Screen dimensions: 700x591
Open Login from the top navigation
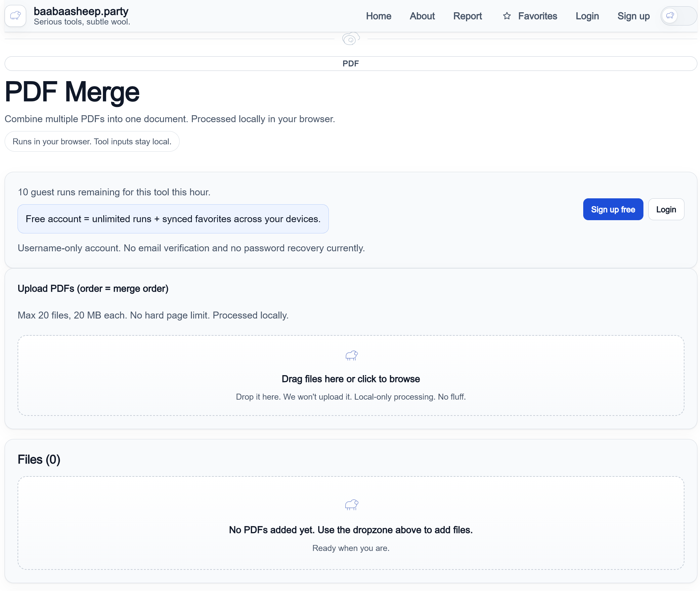(x=587, y=16)
